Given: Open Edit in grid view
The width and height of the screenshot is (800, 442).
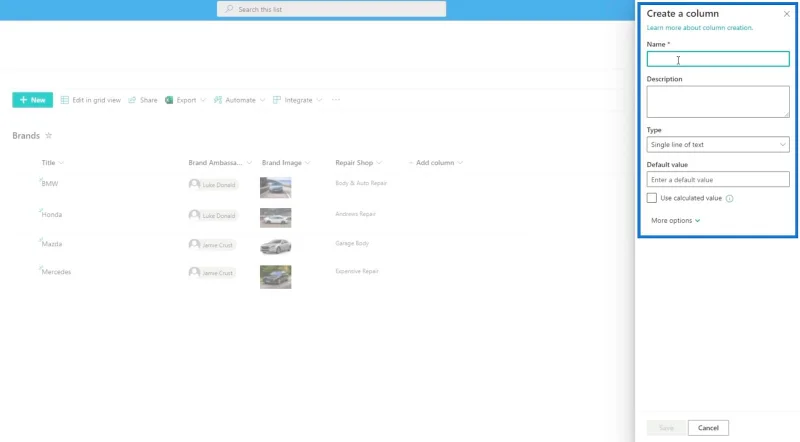Looking at the screenshot, I should click(91, 100).
